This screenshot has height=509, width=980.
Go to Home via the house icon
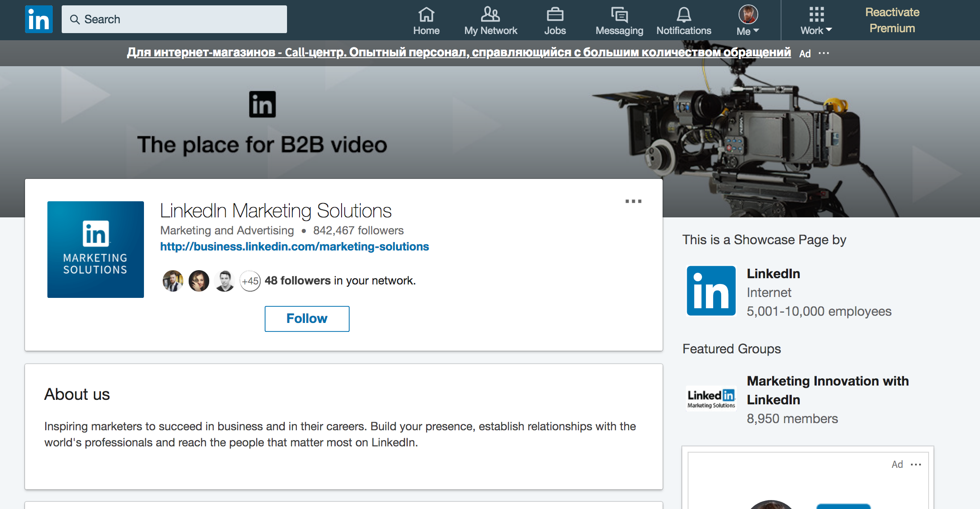pos(426,14)
